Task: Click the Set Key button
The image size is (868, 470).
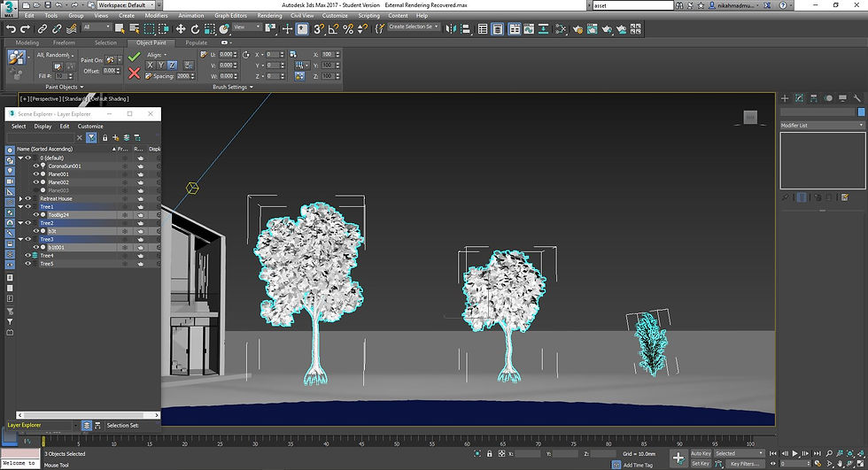Action: click(701, 464)
